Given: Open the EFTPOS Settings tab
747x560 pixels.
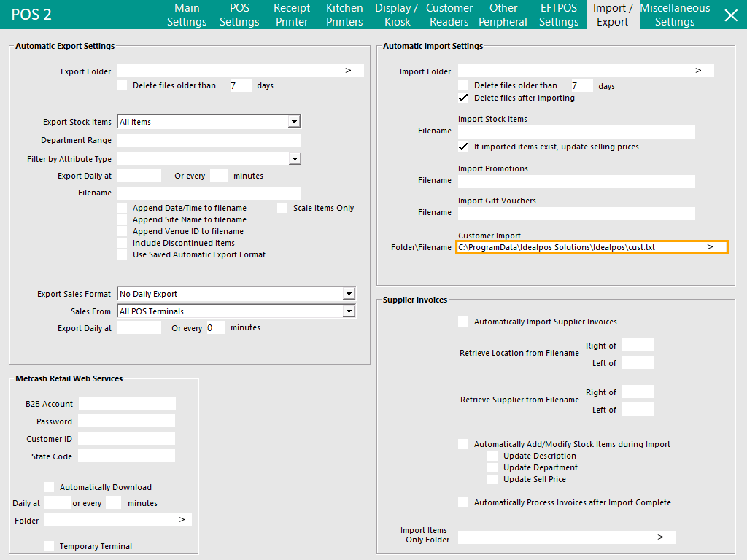Looking at the screenshot, I should tap(559, 15).
